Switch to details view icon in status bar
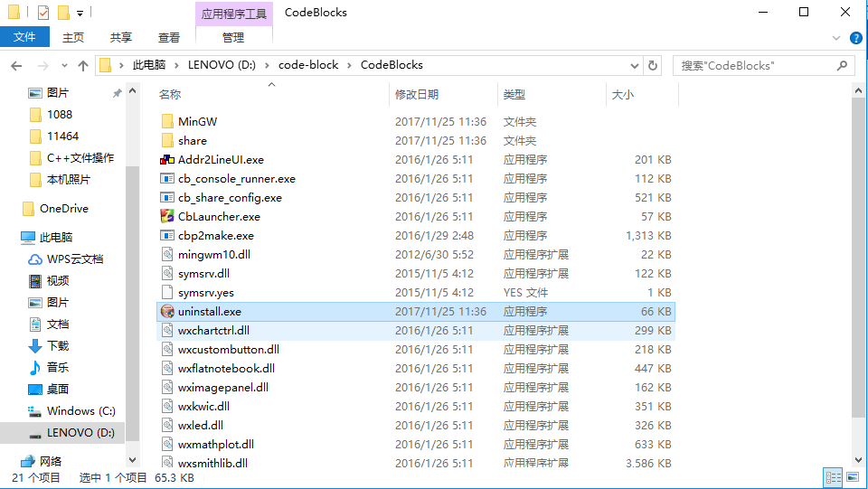868x489 pixels. click(833, 477)
